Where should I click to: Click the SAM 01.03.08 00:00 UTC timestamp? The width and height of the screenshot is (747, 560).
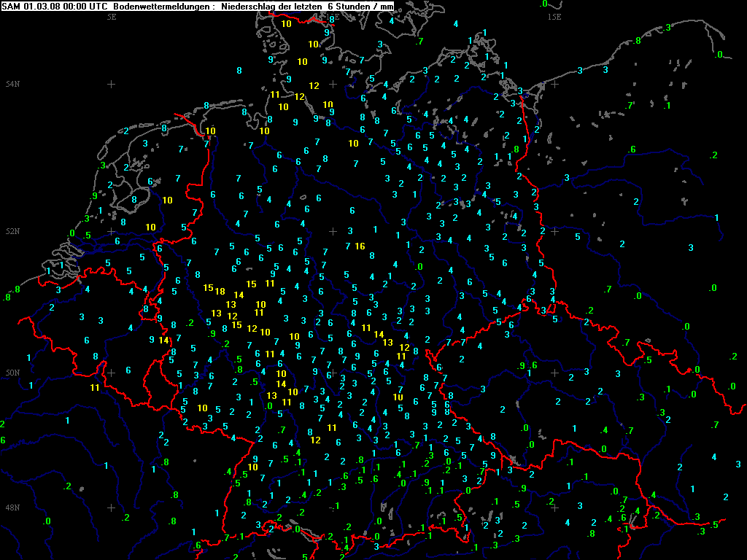point(56,6)
